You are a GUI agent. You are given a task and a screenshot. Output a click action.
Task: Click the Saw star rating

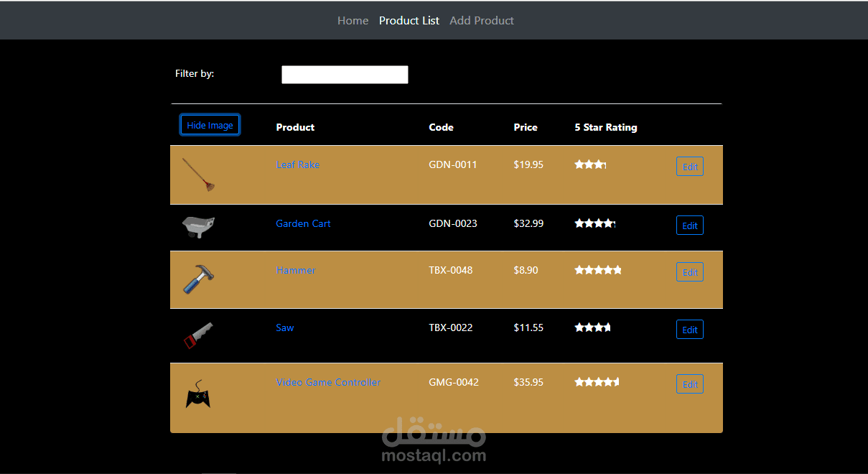pos(592,327)
